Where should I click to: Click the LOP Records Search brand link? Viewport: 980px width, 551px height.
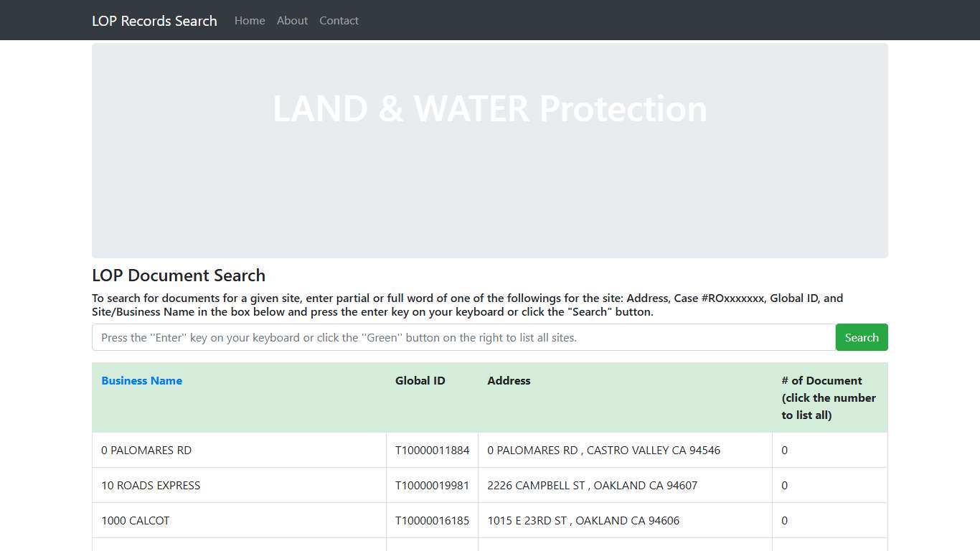154,21
